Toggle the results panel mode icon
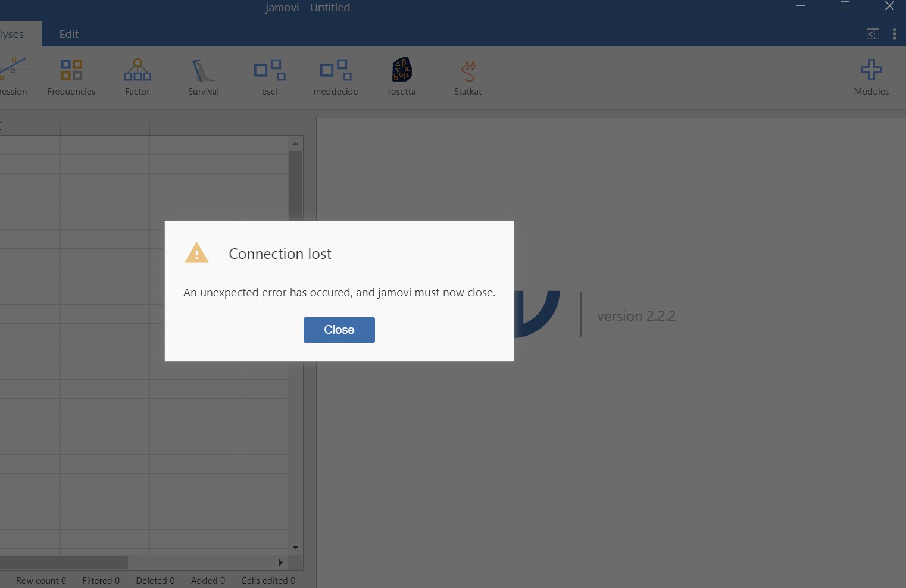The height and width of the screenshot is (588, 906). [x=873, y=34]
